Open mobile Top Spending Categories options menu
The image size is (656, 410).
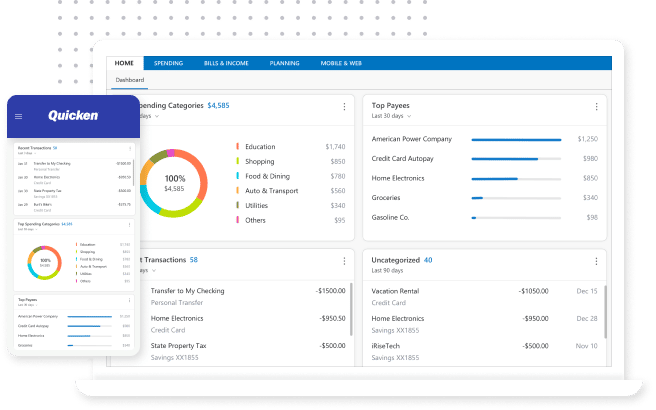130,225
